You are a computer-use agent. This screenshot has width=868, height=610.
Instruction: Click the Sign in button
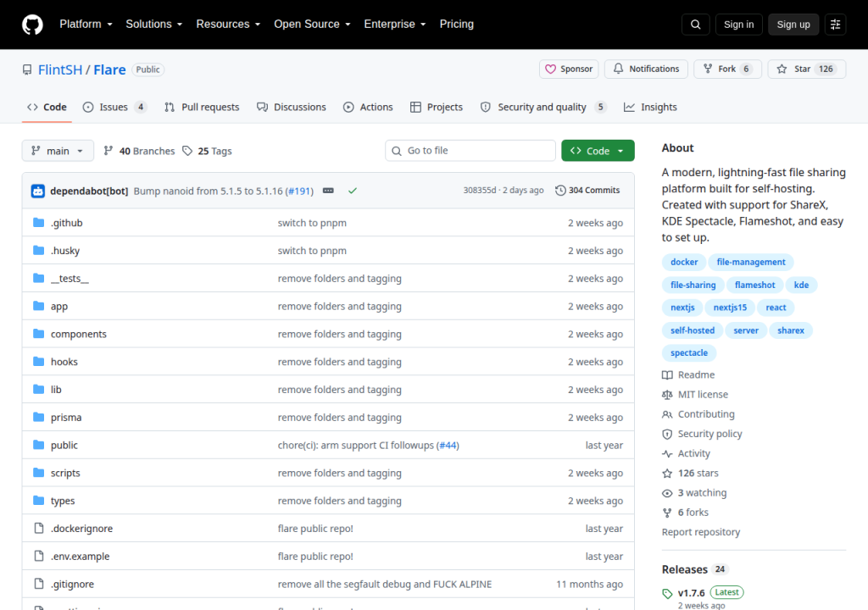[738, 25]
